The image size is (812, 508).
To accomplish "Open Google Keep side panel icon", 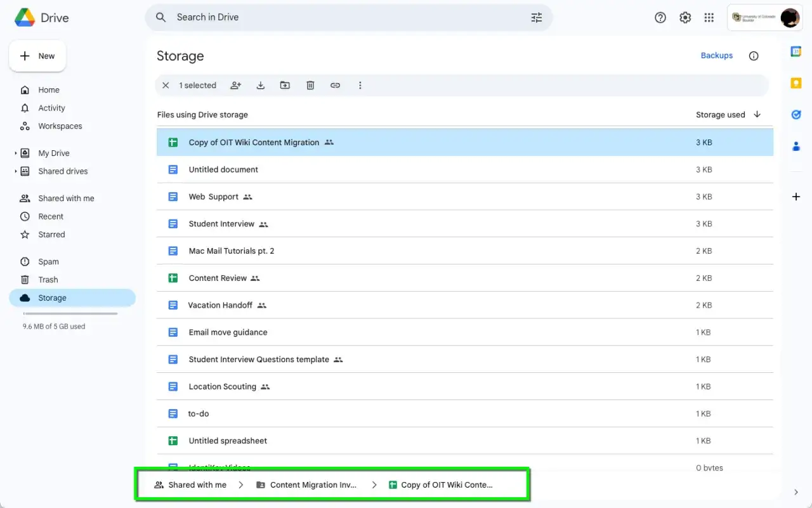I will pyautogui.click(x=796, y=83).
